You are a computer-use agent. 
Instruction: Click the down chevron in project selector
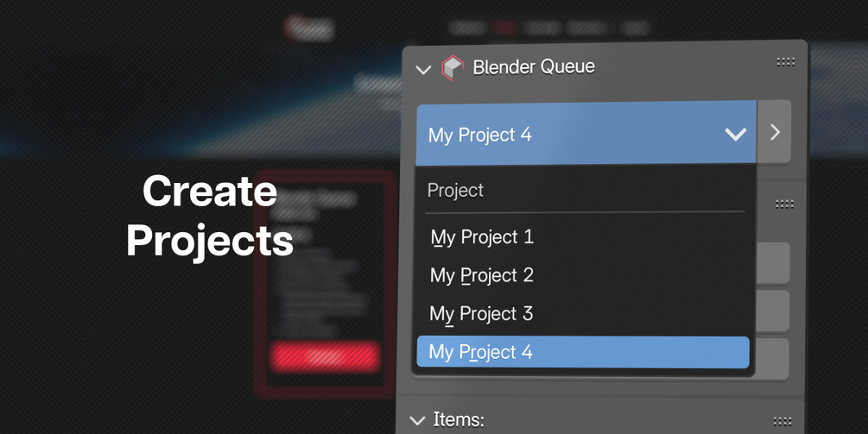pyautogui.click(x=735, y=135)
